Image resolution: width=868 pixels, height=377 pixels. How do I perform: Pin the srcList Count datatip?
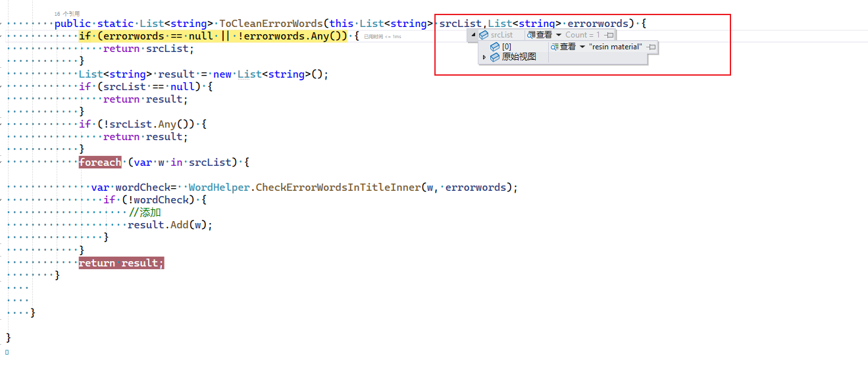(x=609, y=35)
